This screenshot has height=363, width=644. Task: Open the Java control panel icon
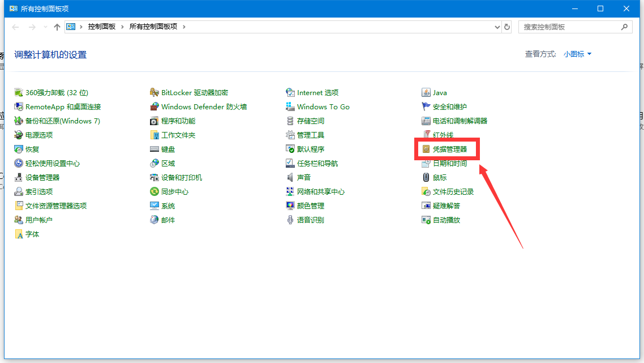(x=426, y=92)
